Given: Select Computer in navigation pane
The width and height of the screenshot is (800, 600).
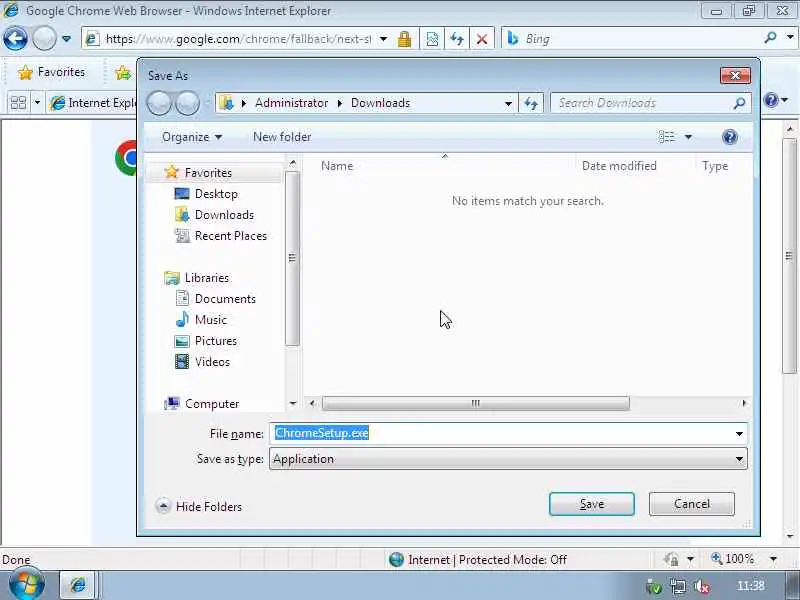Looking at the screenshot, I should click(x=212, y=404).
